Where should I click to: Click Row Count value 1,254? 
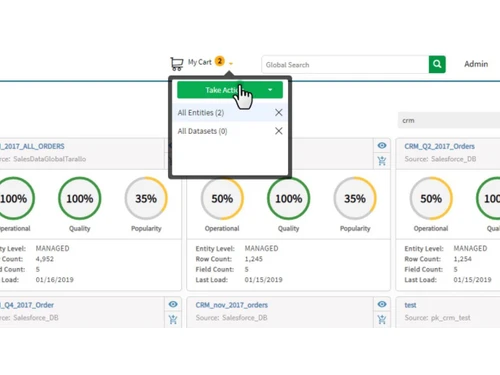tap(463, 259)
